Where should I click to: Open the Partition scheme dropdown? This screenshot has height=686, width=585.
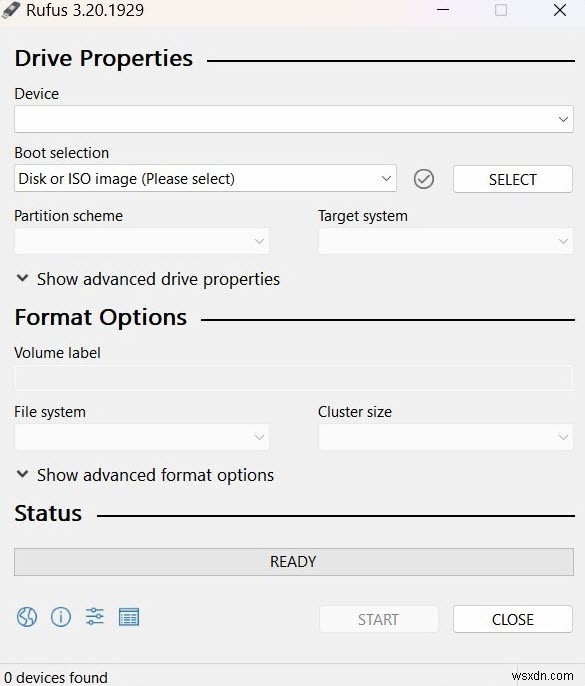(142, 241)
